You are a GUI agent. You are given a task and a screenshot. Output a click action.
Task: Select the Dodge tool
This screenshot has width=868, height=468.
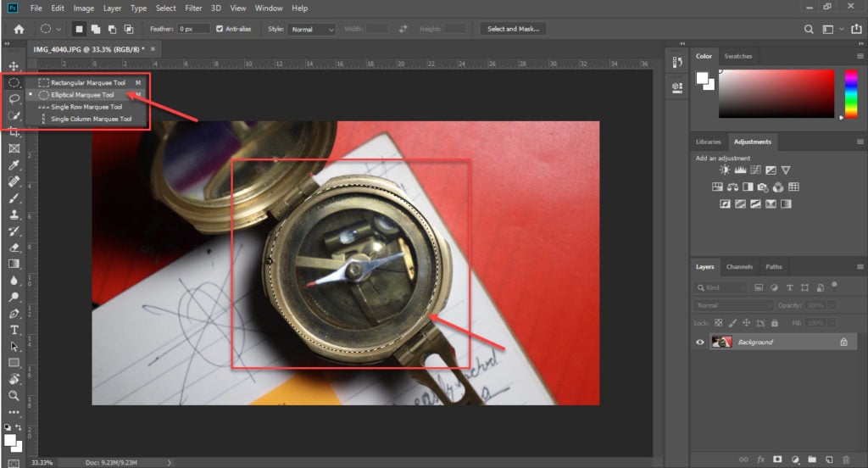click(14, 297)
